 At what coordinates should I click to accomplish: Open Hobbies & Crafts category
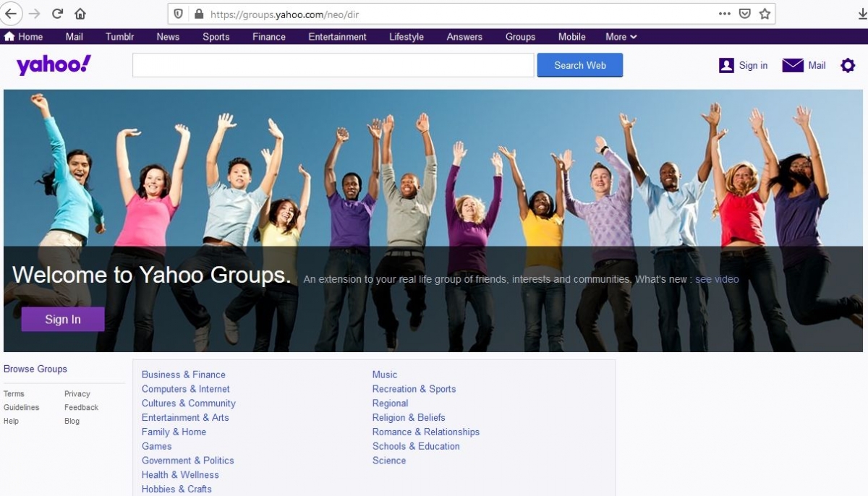pos(176,489)
